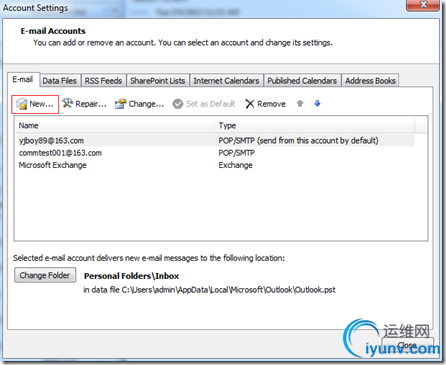
Task: Select account commtest001@163.com
Action: click(x=215, y=153)
